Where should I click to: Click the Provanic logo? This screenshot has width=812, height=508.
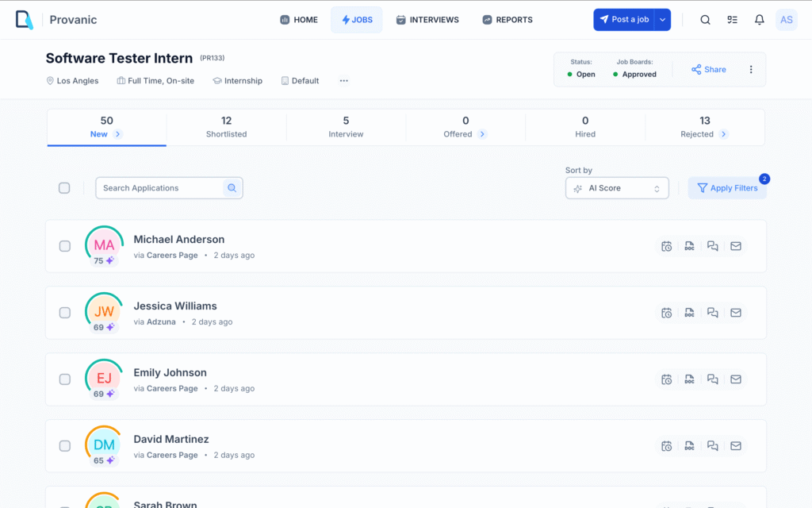[24, 19]
